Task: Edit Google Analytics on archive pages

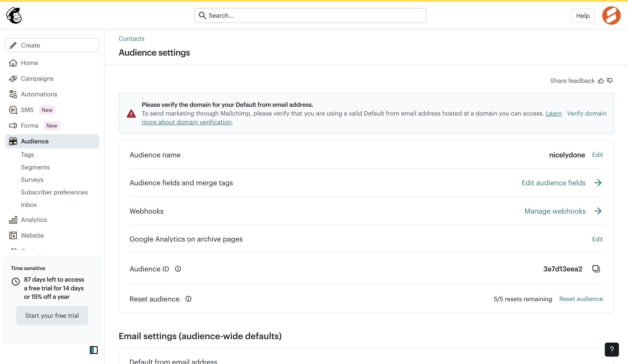Action: [x=597, y=239]
